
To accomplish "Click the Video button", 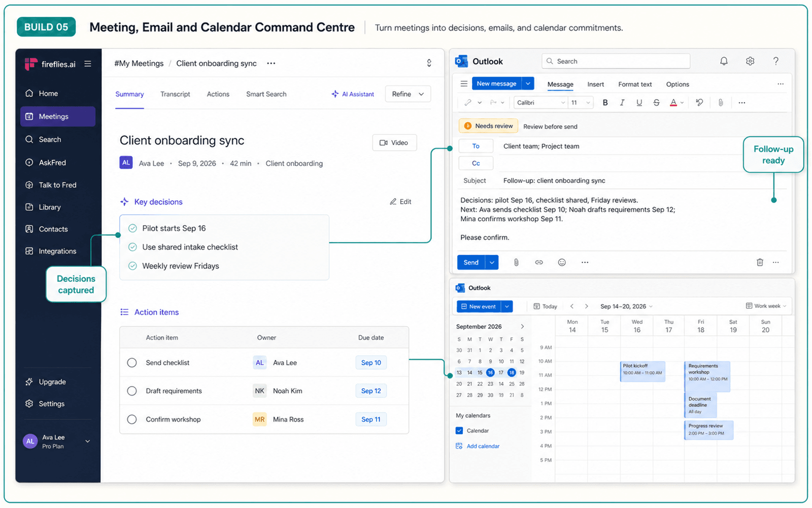I will click(394, 143).
